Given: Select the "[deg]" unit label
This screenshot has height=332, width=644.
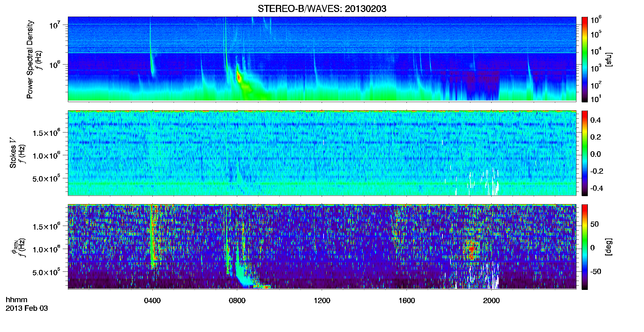Looking at the screenshot, I should pos(609,247).
